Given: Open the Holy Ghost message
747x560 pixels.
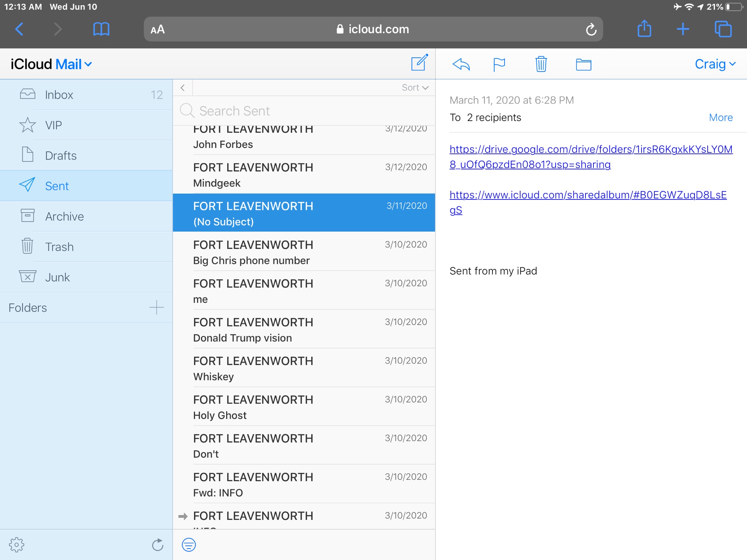Looking at the screenshot, I should [304, 407].
